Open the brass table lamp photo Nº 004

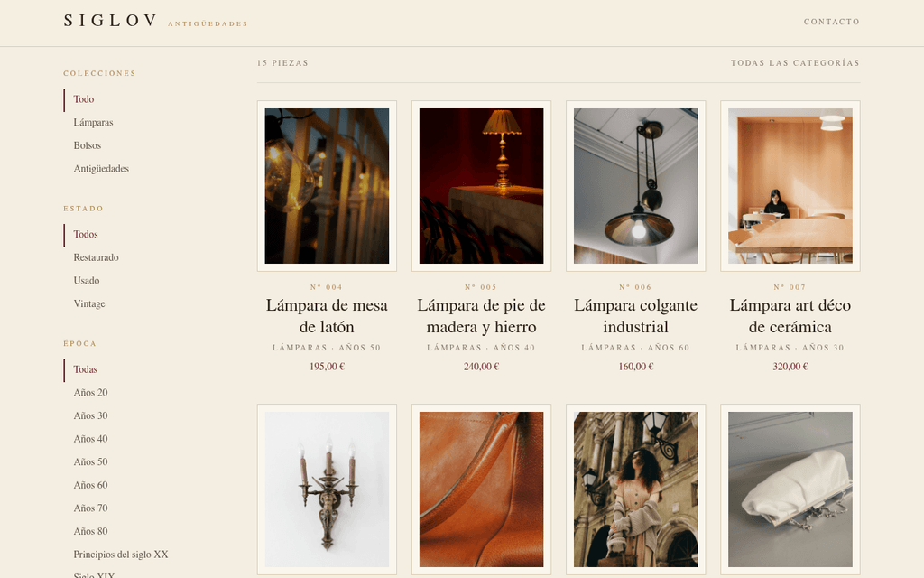click(x=327, y=186)
